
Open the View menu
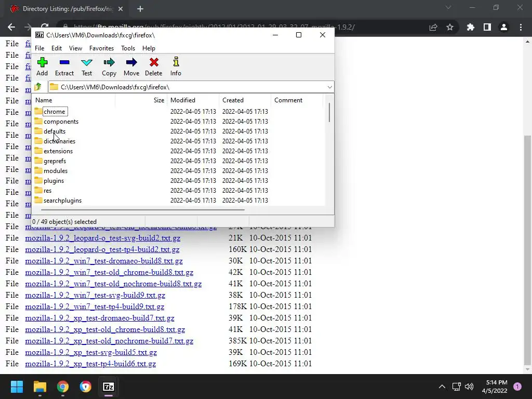(x=76, y=48)
